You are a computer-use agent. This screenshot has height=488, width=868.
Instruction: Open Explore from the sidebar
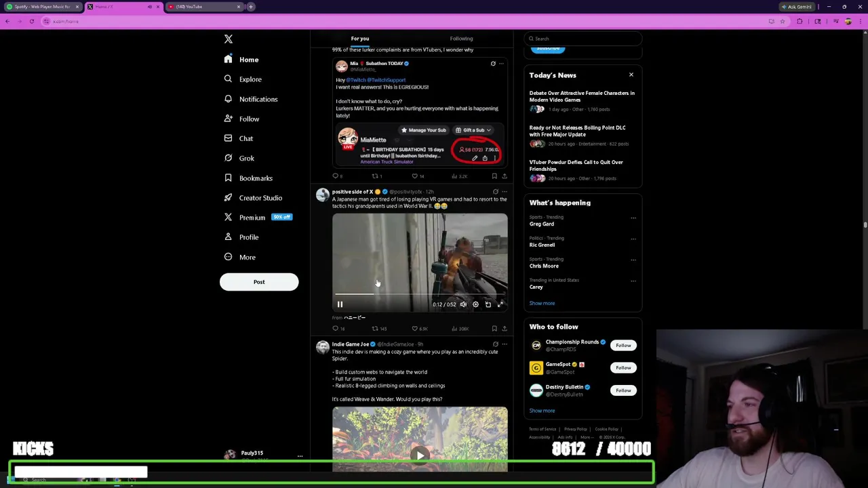243,79
